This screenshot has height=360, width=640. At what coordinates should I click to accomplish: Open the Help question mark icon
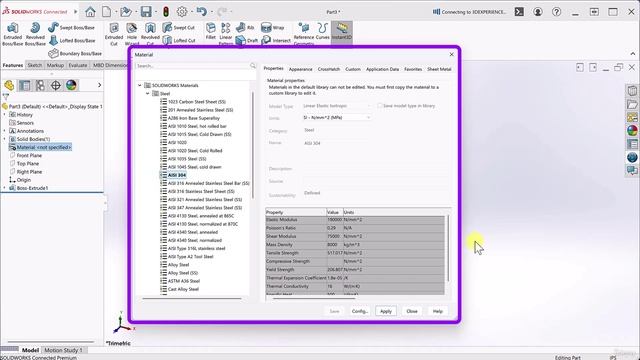pos(556,12)
